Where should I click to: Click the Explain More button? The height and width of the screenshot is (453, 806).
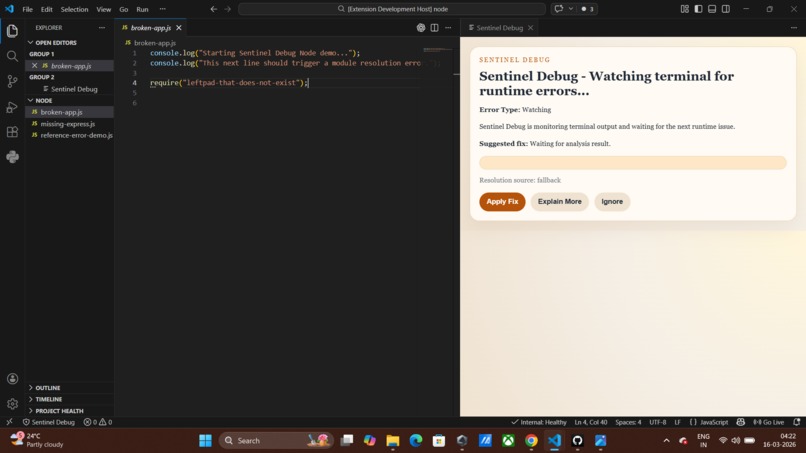[x=559, y=202]
